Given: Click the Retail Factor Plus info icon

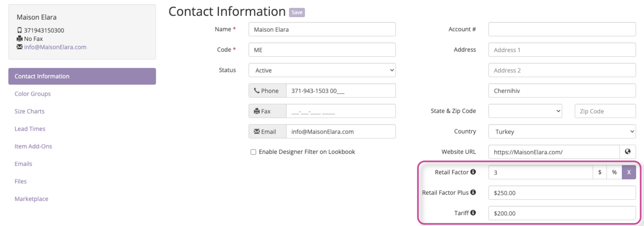Looking at the screenshot, I should [473, 192].
